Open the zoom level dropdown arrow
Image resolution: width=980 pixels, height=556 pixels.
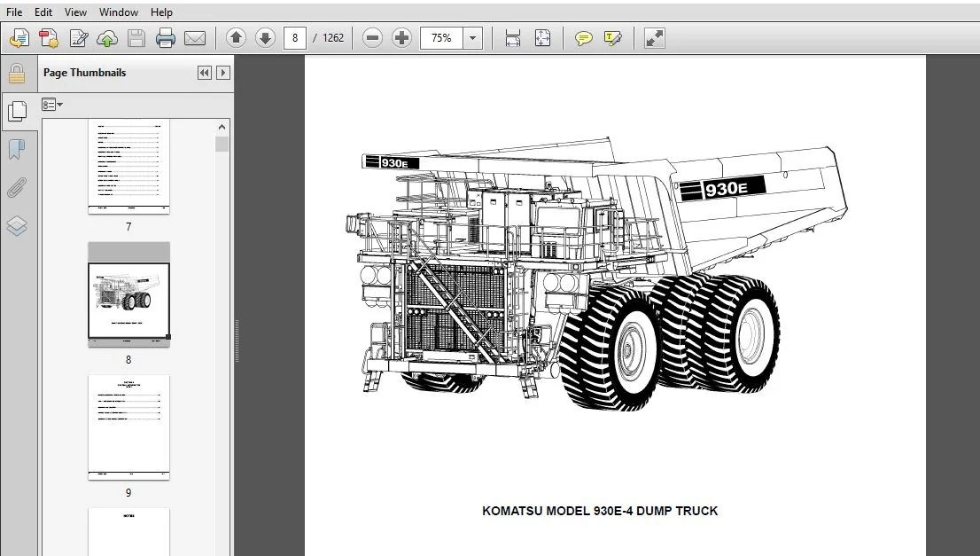(x=473, y=38)
